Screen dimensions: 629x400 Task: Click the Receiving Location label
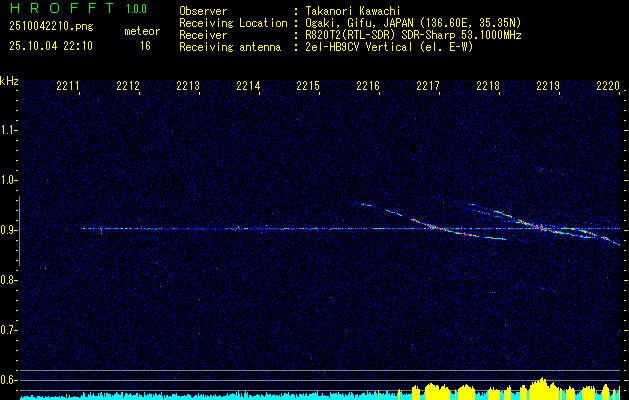pos(233,23)
